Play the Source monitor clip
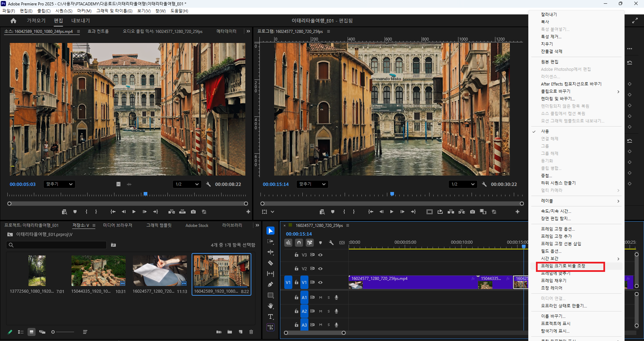644x341 pixels. [x=134, y=212]
